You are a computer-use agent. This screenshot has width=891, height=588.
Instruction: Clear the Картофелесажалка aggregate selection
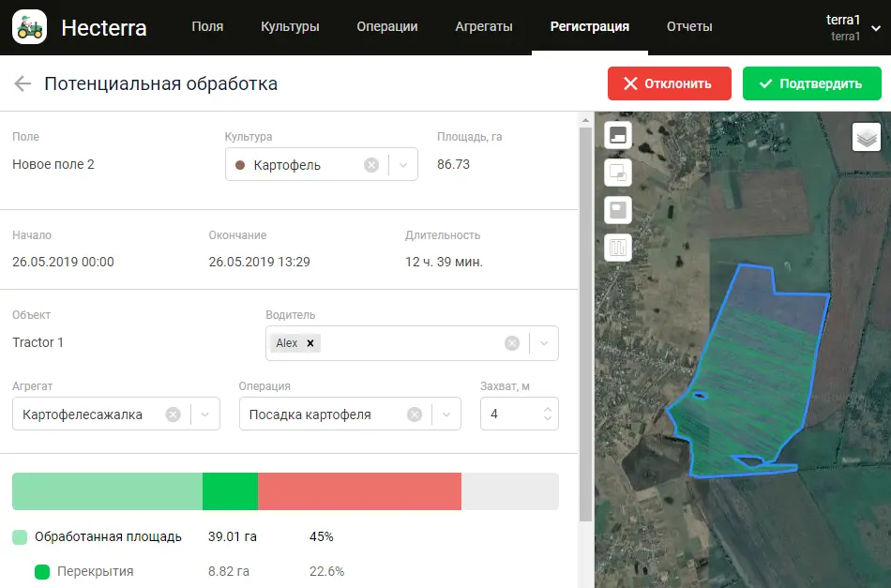point(173,415)
